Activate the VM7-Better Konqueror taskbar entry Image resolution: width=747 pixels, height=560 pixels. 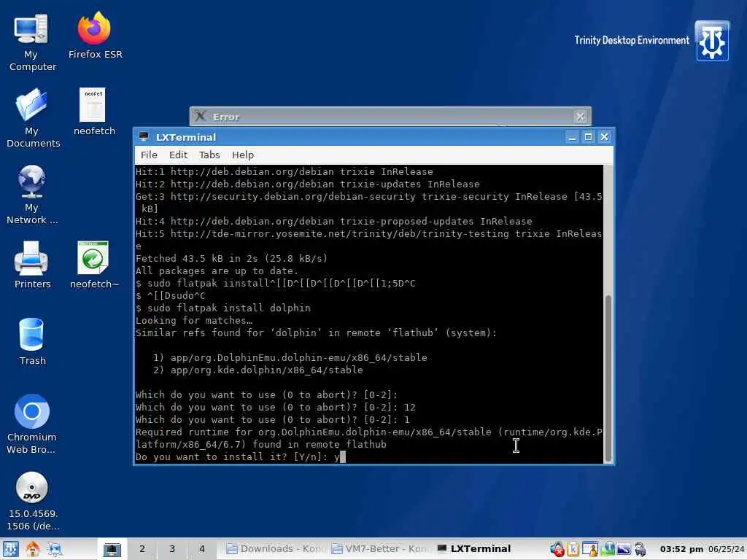[x=380, y=549]
